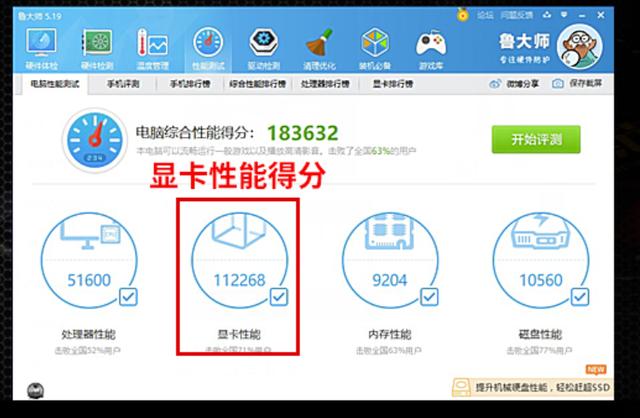The height and width of the screenshot is (418, 640).
Task: Click the 微博分享 link
Action: [x=522, y=84]
